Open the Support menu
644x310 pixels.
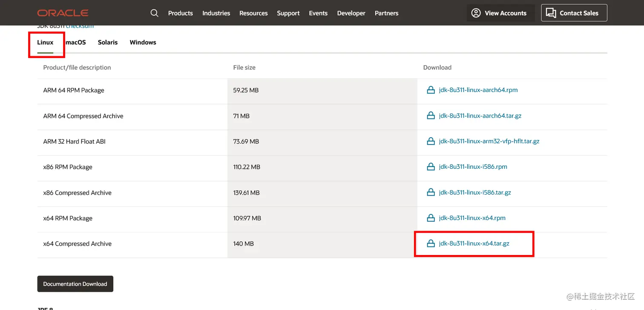point(288,13)
